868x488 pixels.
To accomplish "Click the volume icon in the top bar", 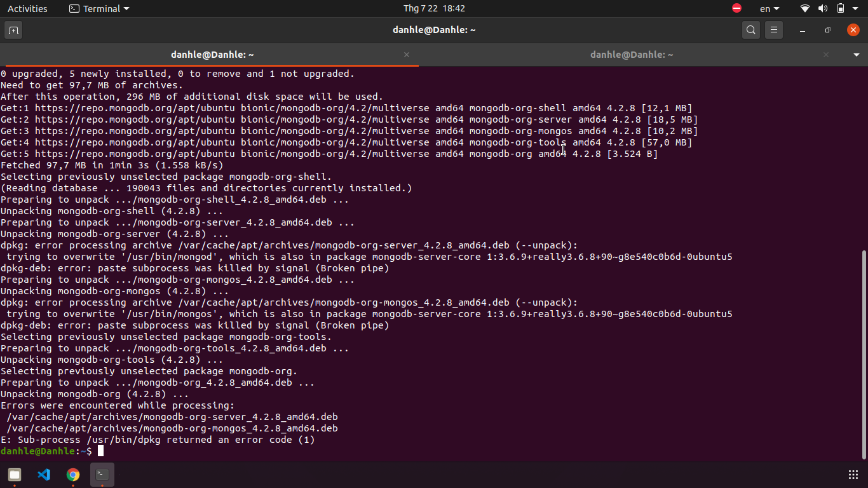I will (x=823, y=8).
